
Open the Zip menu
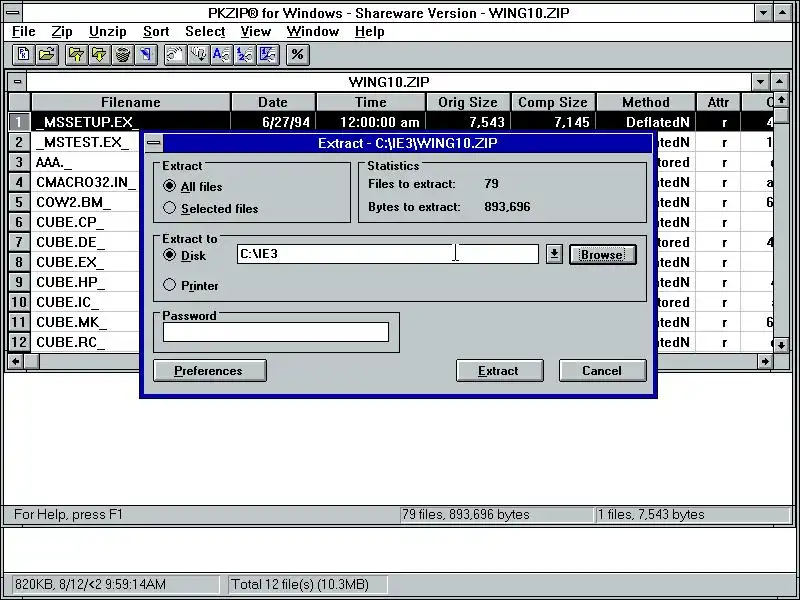coord(62,32)
